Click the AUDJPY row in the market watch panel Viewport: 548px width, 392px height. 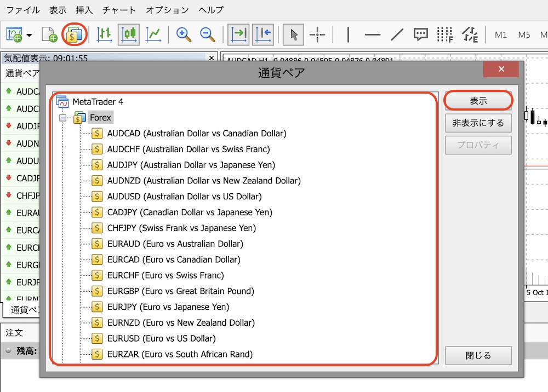21,126
